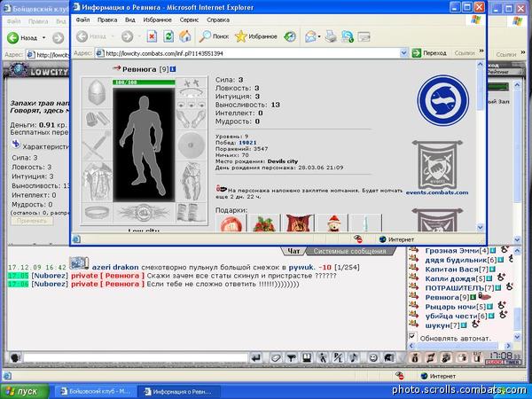Open the Избранное menu

click(x=158, y=20)
